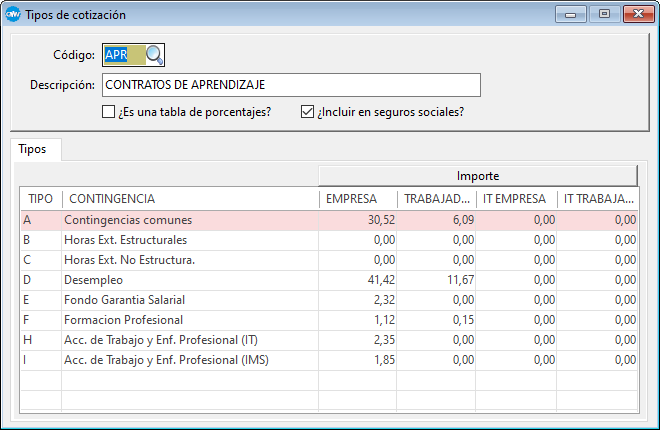Screen dimensions: 660x430
Task: Click the app icon in title bar
Action: pyautogui.click(x=13, y=14)
